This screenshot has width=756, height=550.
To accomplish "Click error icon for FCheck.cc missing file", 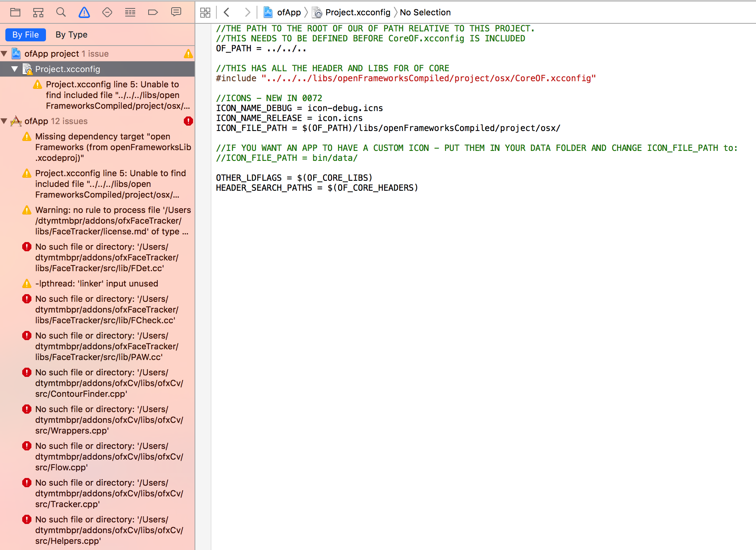I will pos(27,299).
